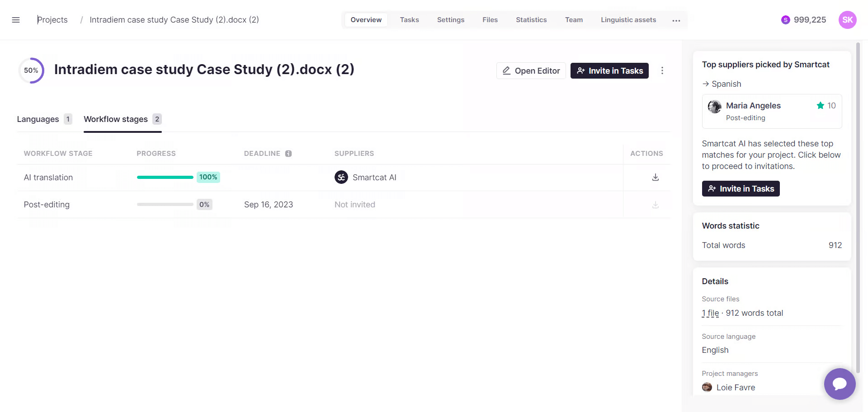Open the Settings tab
Viewport: 868px width, 412px height.
pos(451,20)
